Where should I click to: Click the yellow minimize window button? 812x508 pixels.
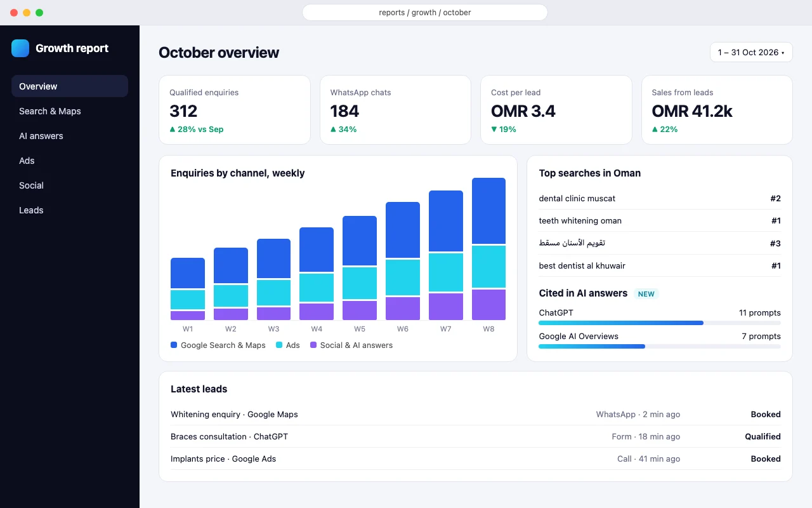(27, 13)
